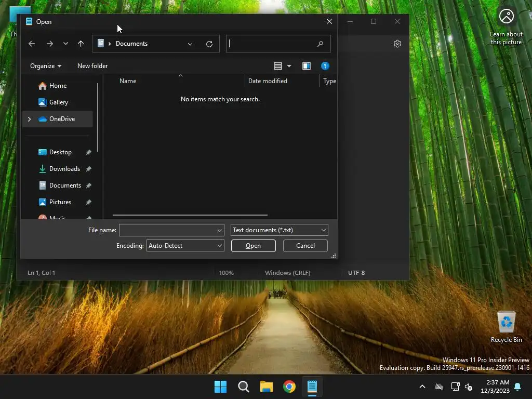Open Notepad settings gear
Viewport: 532px width, 399px height.
(x=397, y=44)
